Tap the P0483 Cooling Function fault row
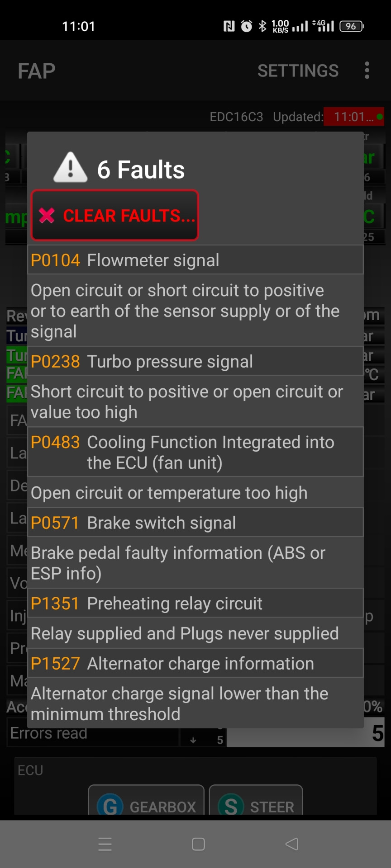This screenshot has height=868, width=391. pos(195,453)
